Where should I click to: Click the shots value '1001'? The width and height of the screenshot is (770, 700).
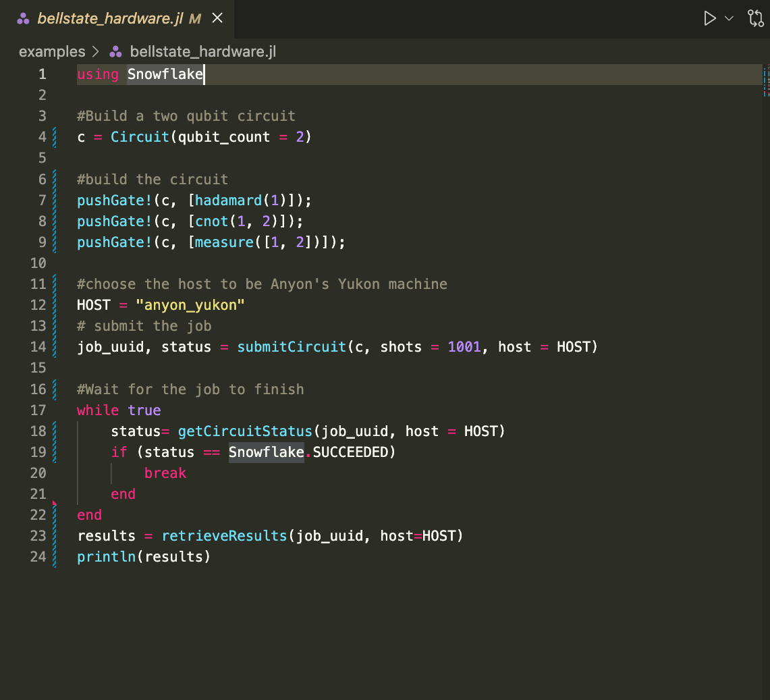point(464,347)
